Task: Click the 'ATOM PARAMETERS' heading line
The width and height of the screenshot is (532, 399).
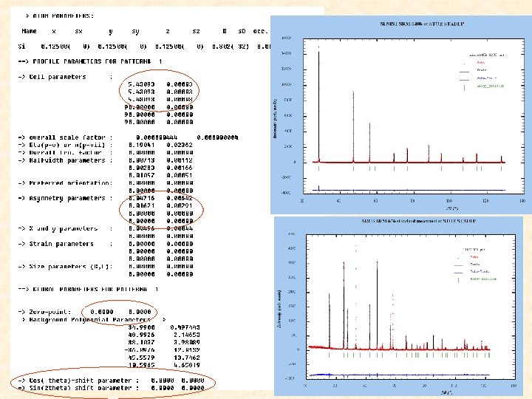Action: coord(59,16)
